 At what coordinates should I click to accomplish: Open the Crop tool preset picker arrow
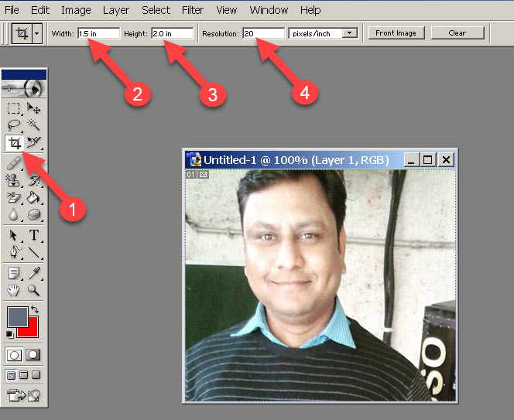37,33
